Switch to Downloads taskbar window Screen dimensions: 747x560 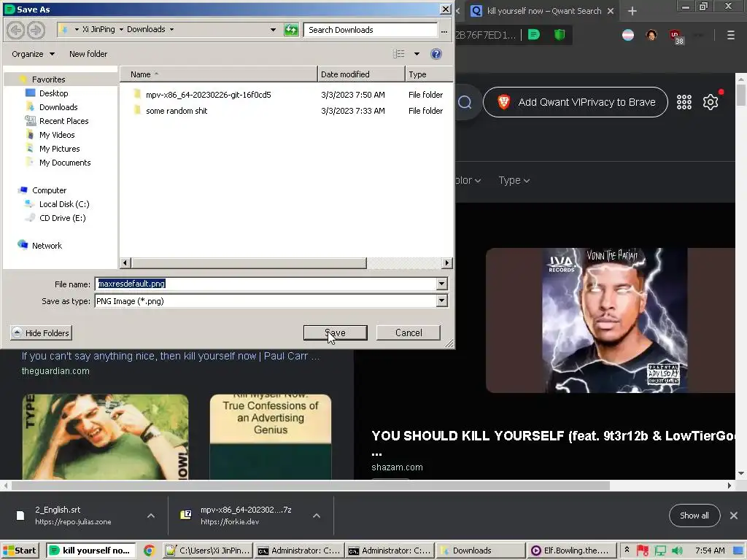(x=480, y=551)
